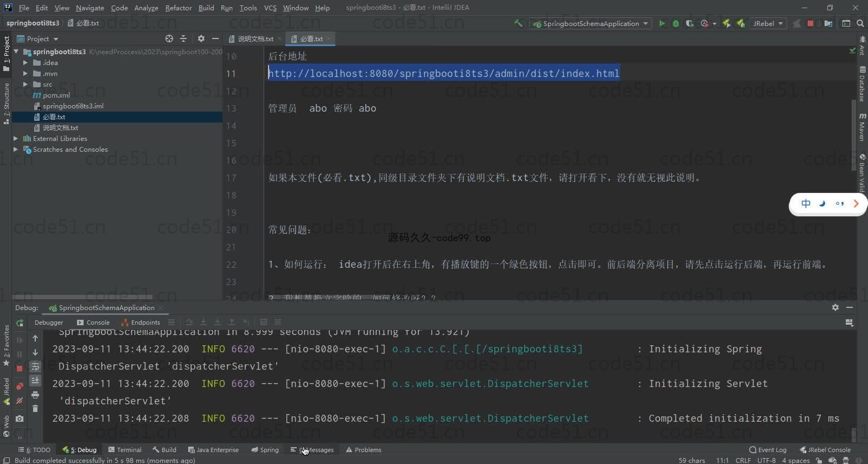Image resolution: width=868 pixels, height=464 pixels.
Task: Open Search Everywhere magnifier icon
Action: tap(860, 23)
